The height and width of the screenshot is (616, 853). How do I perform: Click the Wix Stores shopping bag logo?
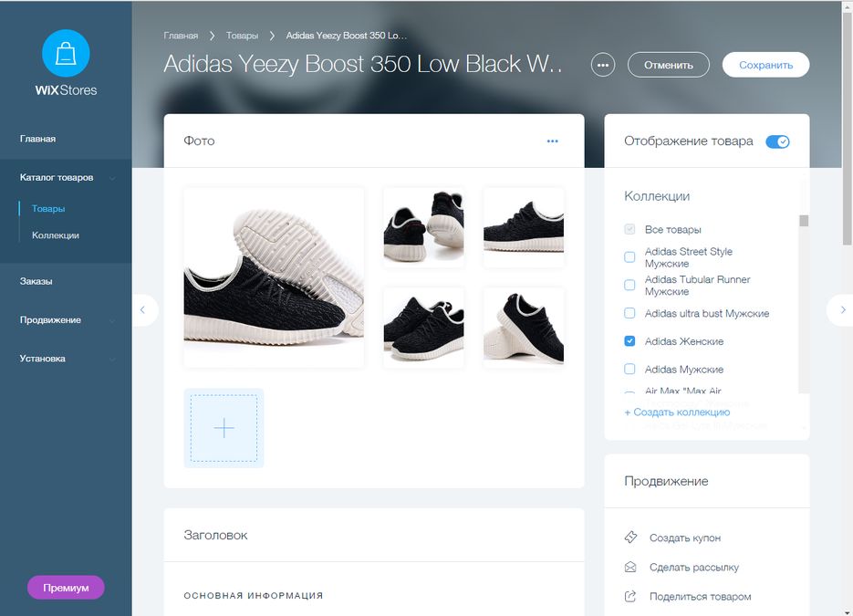[66, 53]
